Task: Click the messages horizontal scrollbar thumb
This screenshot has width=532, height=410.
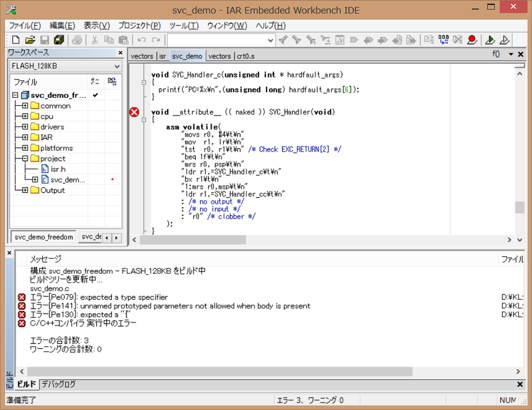Action: point(220,371)
